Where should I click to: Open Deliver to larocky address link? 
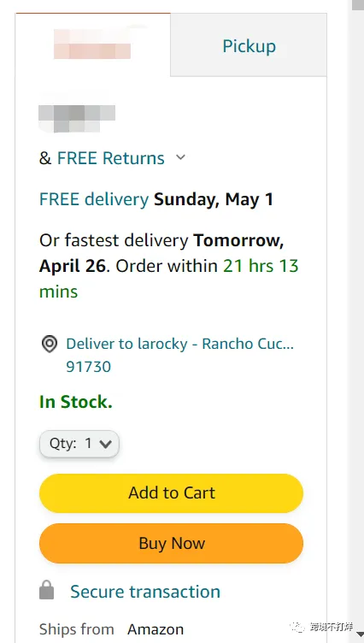pos(179,344)
